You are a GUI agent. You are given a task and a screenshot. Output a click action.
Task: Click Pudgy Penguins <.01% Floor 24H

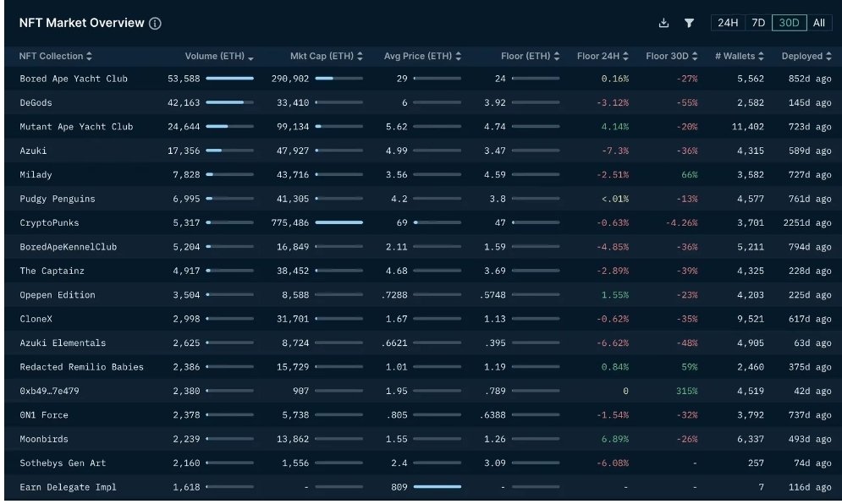pos(615,199)
